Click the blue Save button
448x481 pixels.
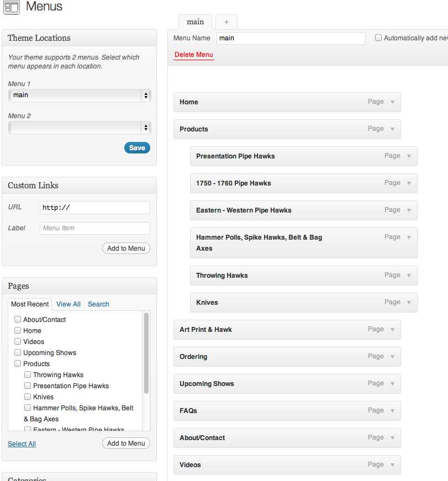(137, 148)
